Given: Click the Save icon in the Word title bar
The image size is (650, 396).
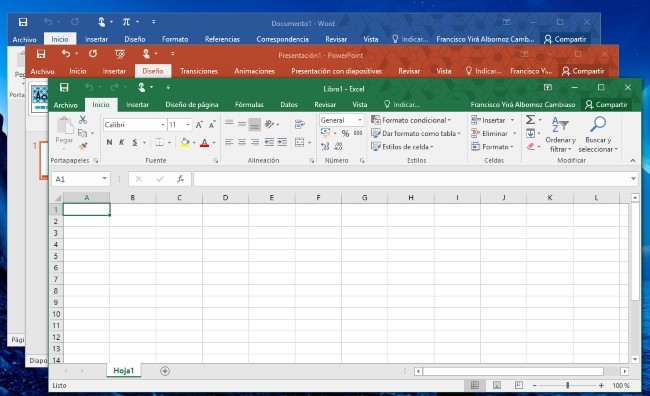Looking at the screenshot, I should click(x=23, y=22).
